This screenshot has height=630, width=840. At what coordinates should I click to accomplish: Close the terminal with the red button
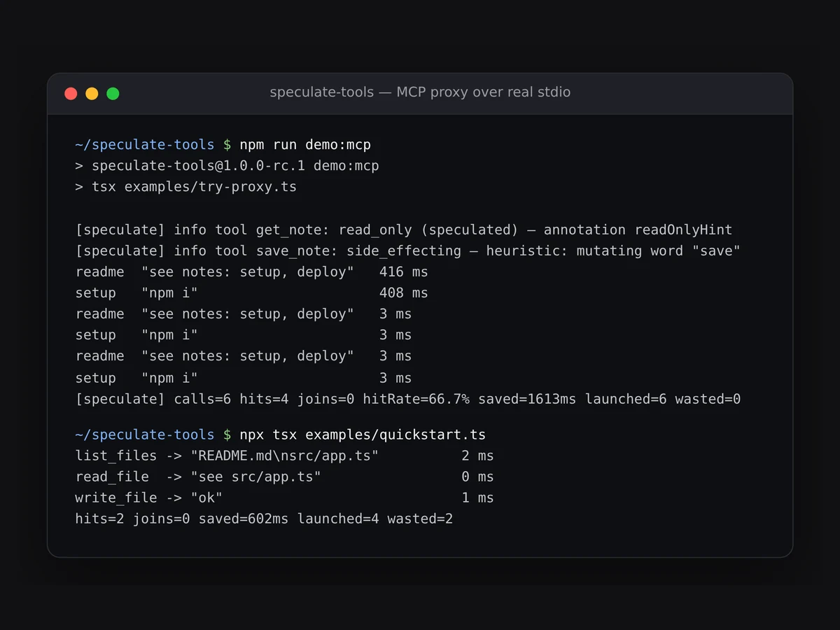pyautogui.click(x=71, y=93)
